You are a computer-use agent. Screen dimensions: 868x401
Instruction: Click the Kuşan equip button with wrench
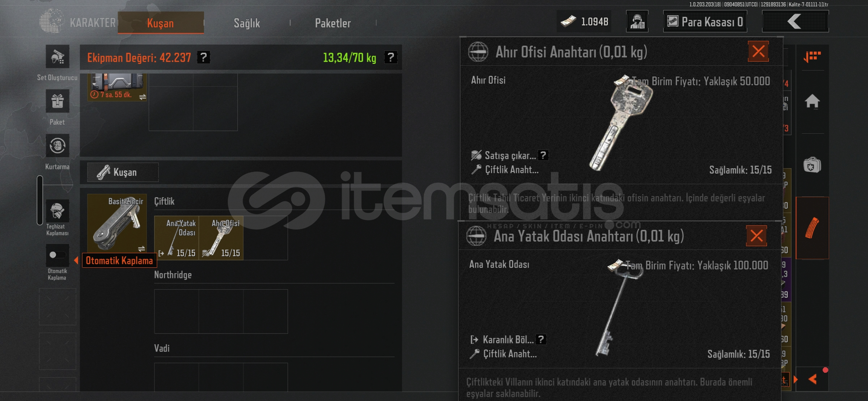(x=123, y=172)
